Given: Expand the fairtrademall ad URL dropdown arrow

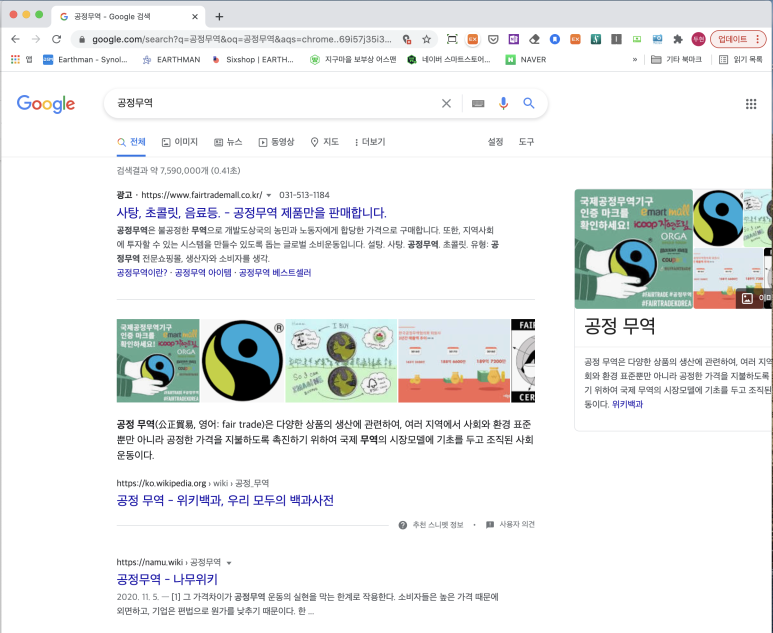Looking at the screenshot, I should pos(269,195).
